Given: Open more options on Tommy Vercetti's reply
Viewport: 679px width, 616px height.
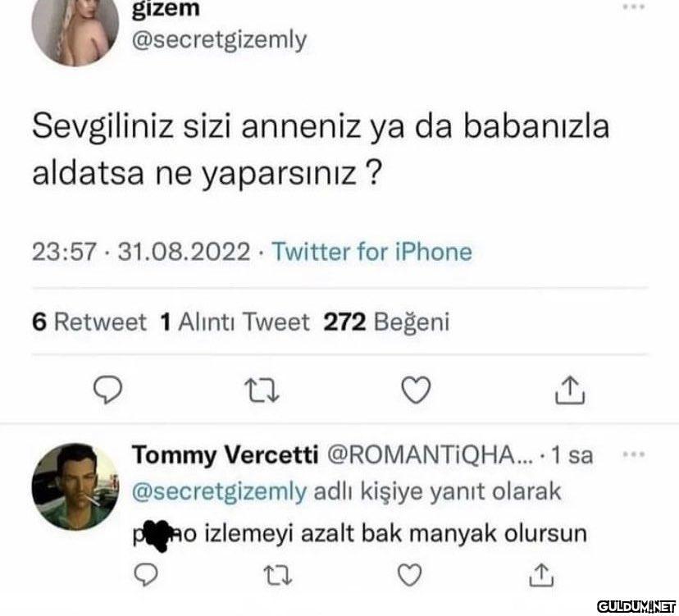Looking at the screenshot, I should point(633,454).
